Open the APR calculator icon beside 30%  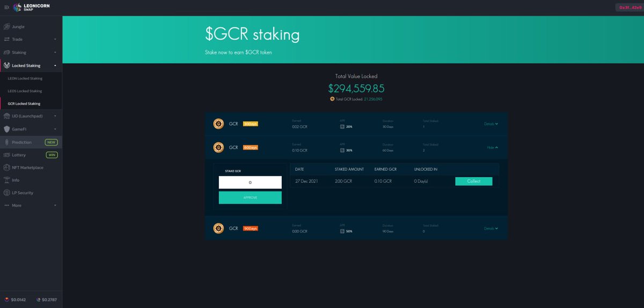(x=342, y=150)
